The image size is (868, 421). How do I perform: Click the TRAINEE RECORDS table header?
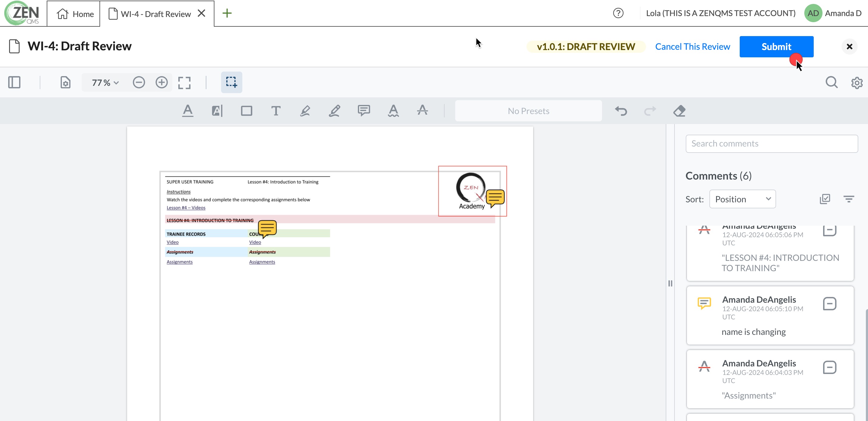tap(186, 234)
